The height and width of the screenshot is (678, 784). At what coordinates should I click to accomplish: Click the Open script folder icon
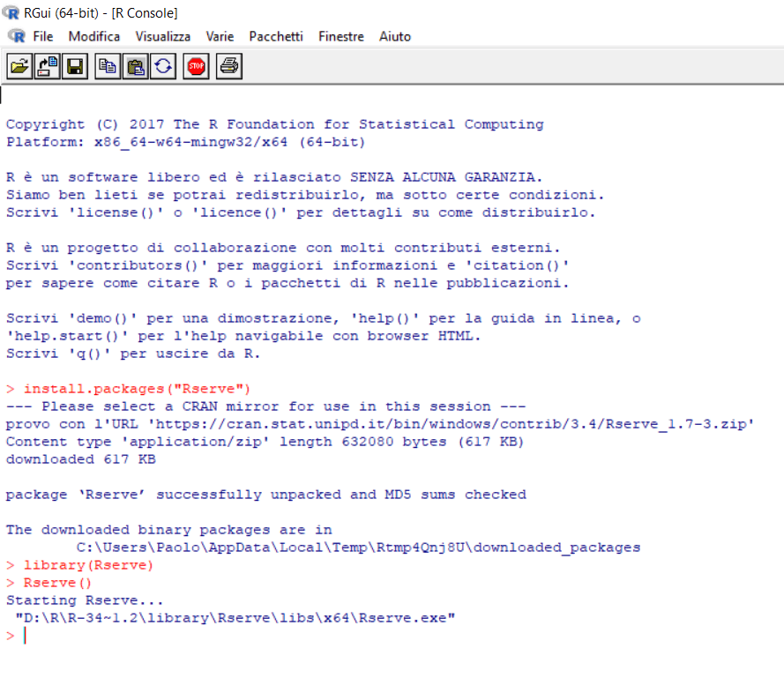pyautogui.click(x=19, y=66)
